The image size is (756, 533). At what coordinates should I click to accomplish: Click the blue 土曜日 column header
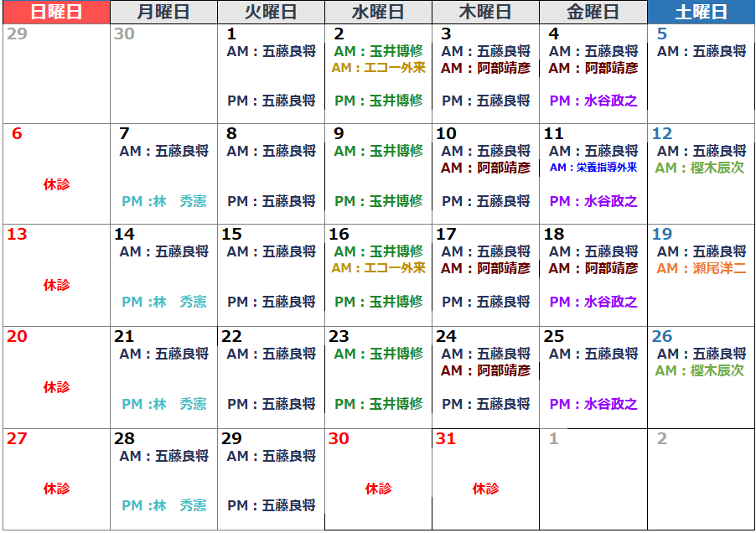tap(702, 12)
